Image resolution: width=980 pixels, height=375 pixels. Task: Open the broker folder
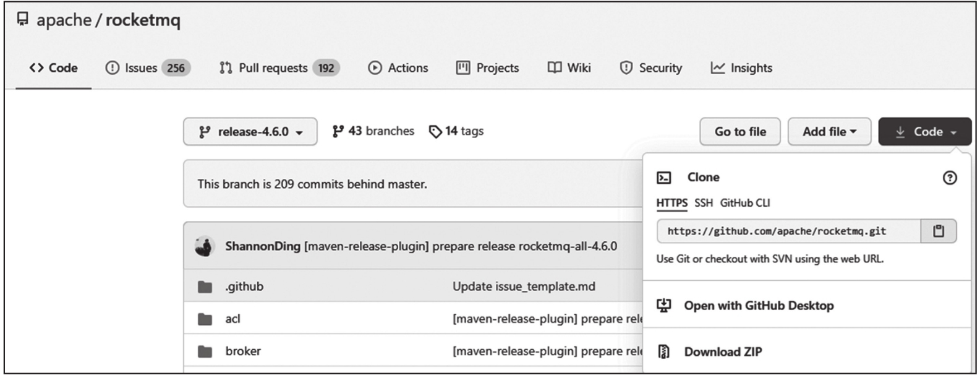pos(243,351)
